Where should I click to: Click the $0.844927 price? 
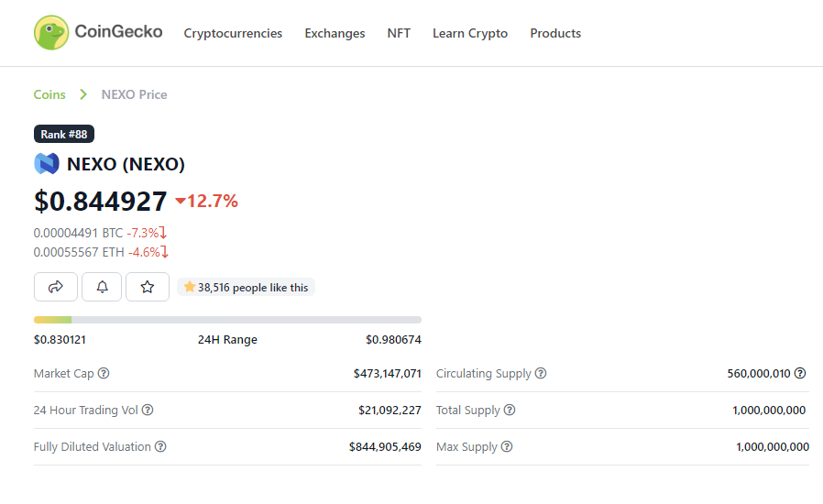(x=100, y=201)
